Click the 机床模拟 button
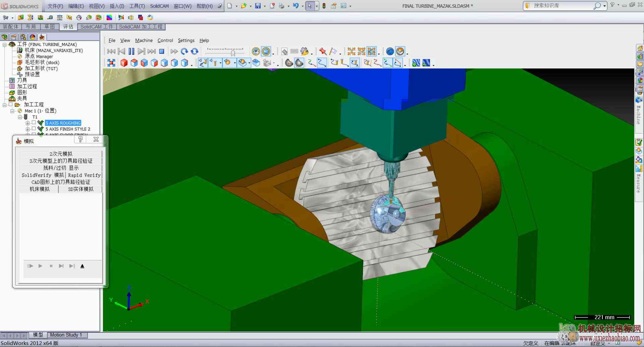 (x=39, y=189)
